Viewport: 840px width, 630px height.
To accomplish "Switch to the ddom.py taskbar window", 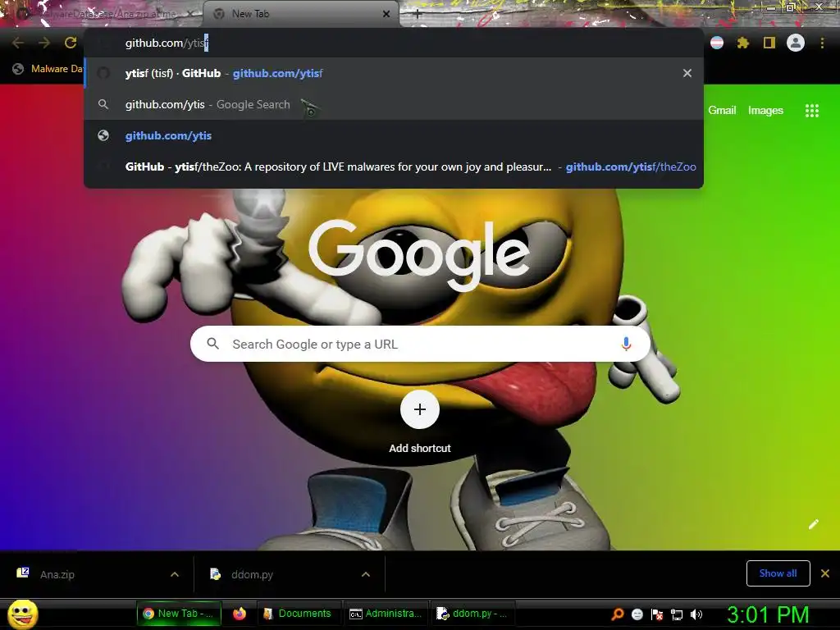I will click(472, 614).
